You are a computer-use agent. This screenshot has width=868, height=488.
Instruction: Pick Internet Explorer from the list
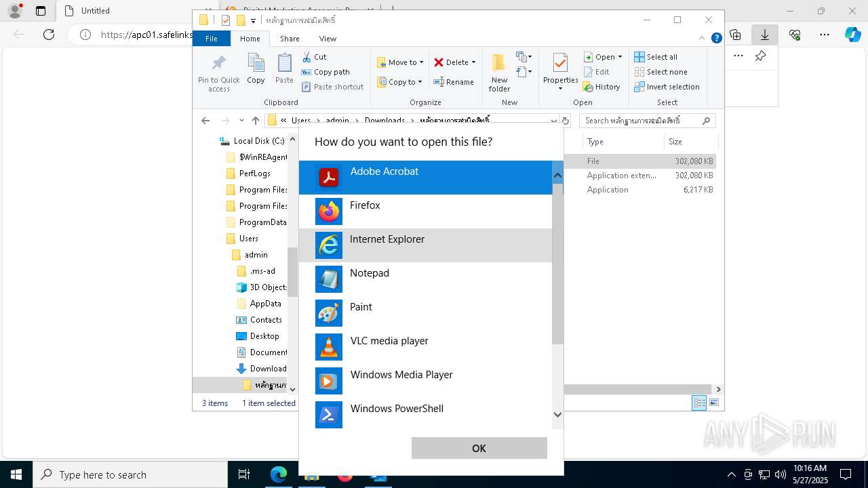click(426, 245)
